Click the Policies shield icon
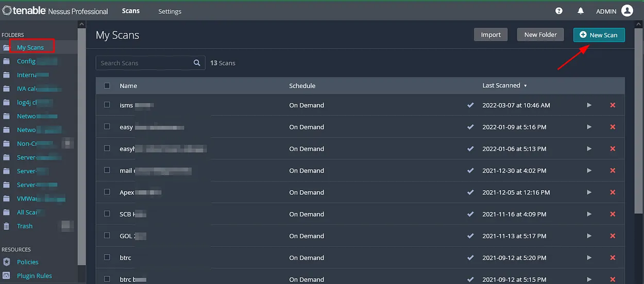 coord(6,262)
